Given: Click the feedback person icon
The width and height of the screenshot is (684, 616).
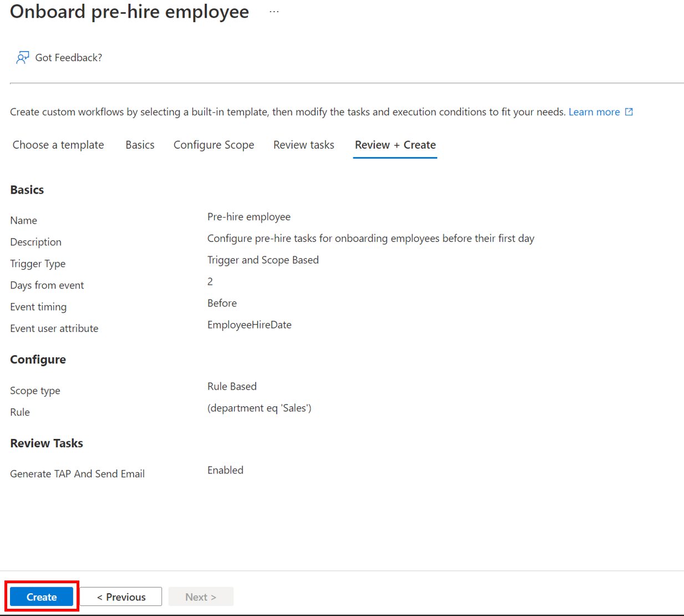Looking at the screenshot, I should click(22, 58).
